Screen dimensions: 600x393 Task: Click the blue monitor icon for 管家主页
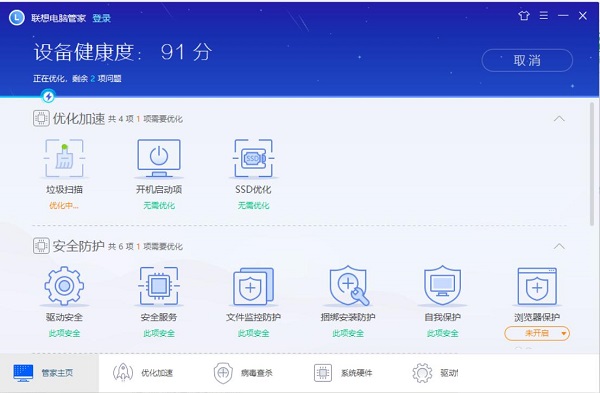[x=23, y=373]
